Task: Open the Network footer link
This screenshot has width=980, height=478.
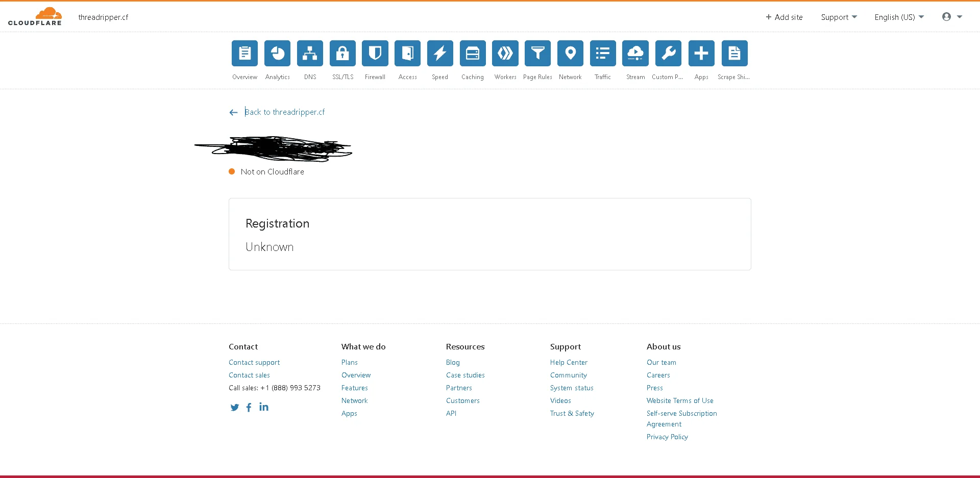Action: click(355, 400)
